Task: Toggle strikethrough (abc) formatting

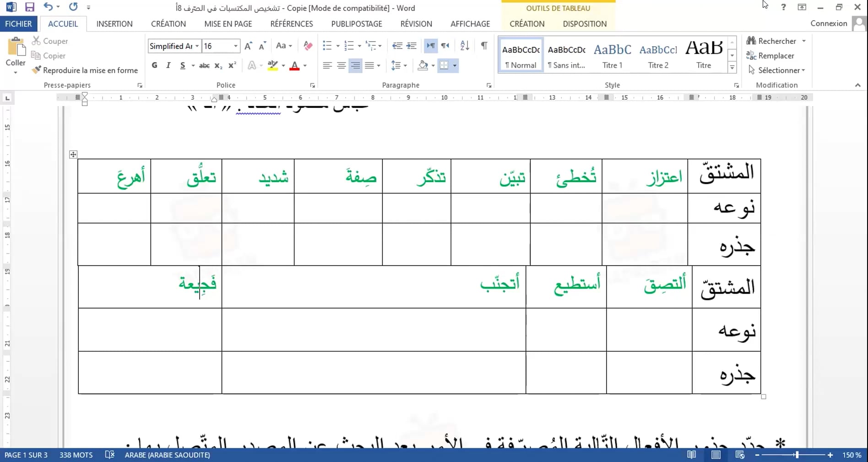Action: (204, 65)
